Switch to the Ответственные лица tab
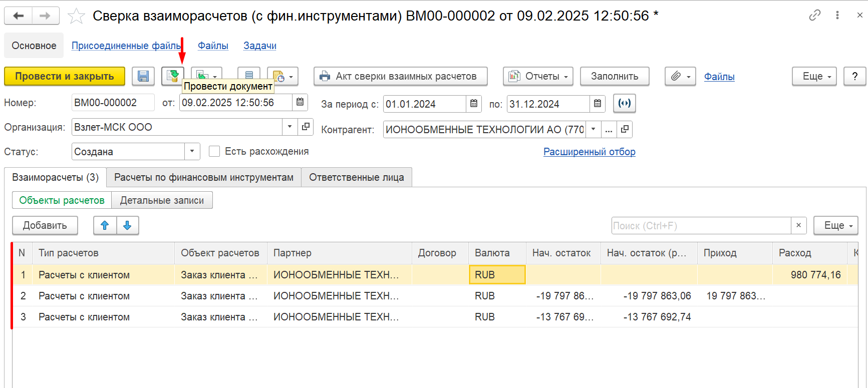Screen dimensions: 868x388 pos(357,177)
